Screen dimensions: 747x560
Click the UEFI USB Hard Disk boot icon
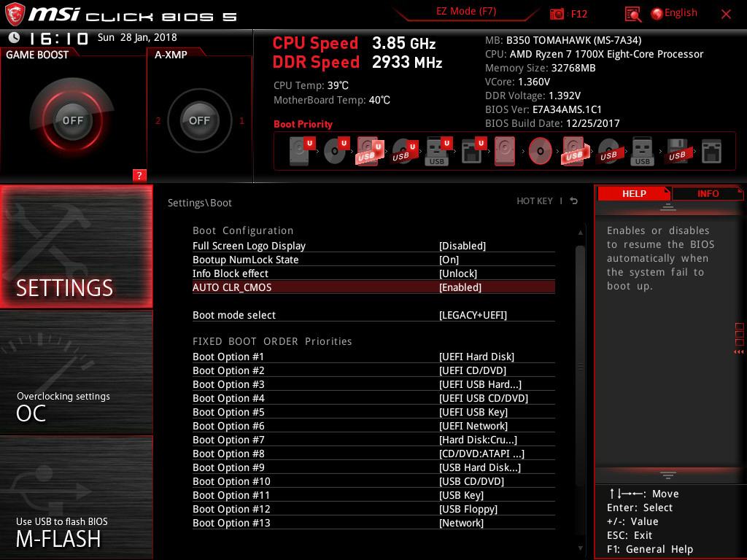click(370, 151)
